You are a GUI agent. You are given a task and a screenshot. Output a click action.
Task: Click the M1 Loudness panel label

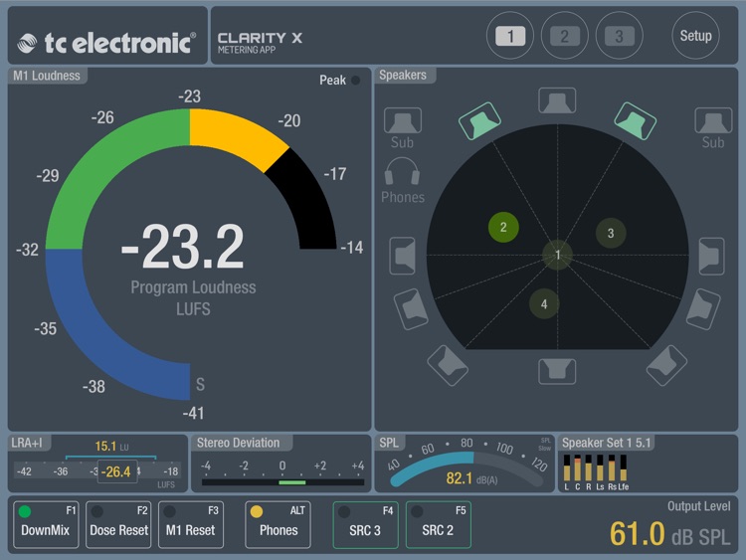(47, 76)
